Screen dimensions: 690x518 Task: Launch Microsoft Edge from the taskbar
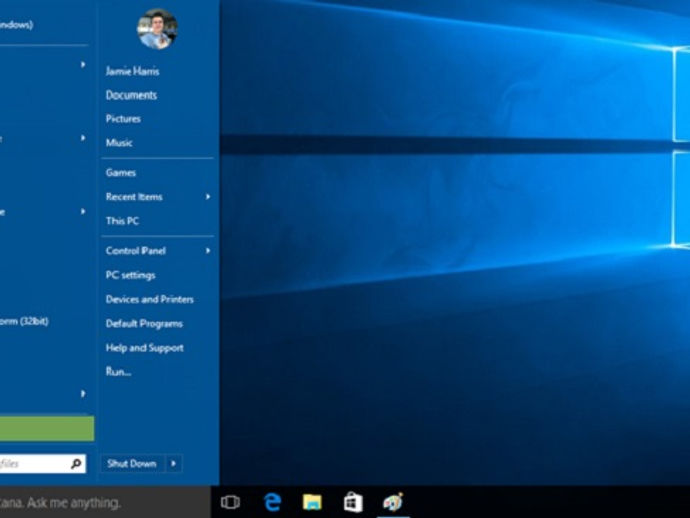(272, 502)
